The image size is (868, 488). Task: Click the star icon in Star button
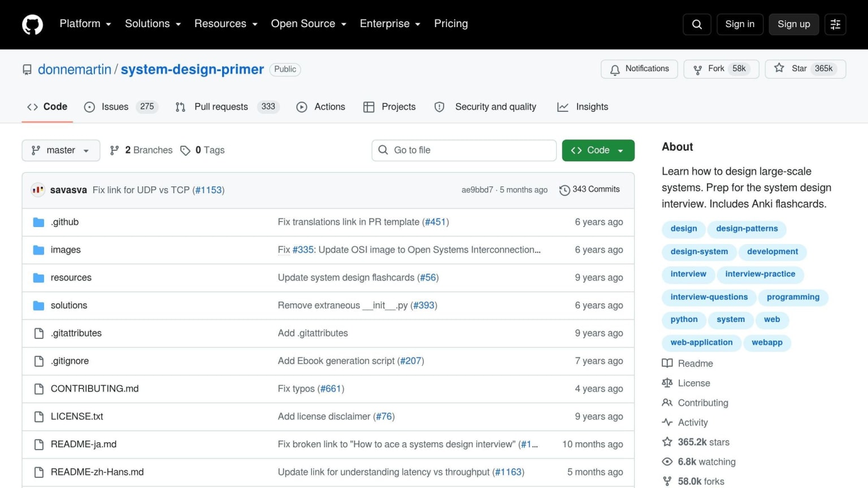click(x=779, y=68)
